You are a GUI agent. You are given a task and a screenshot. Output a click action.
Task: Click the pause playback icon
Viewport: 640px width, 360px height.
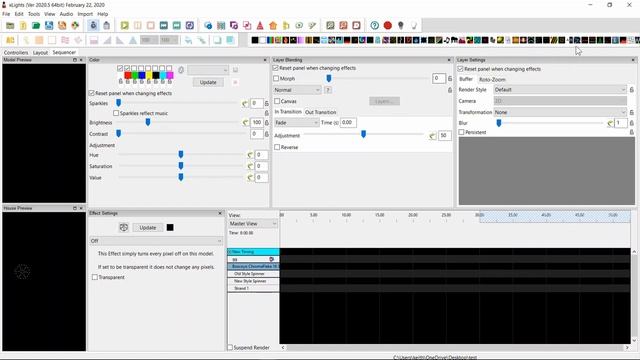tap(138, 26)
